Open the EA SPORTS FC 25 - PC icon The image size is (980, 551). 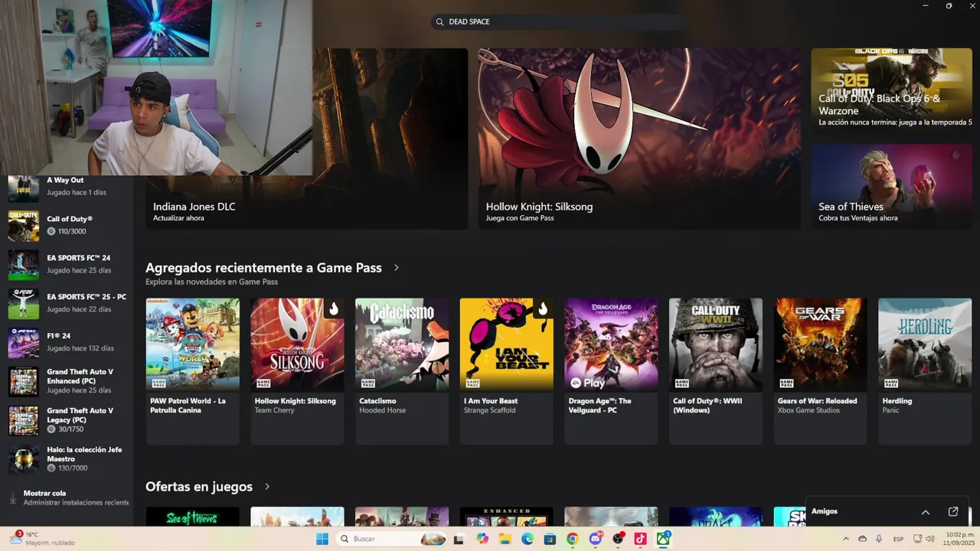tap(23, 304)
